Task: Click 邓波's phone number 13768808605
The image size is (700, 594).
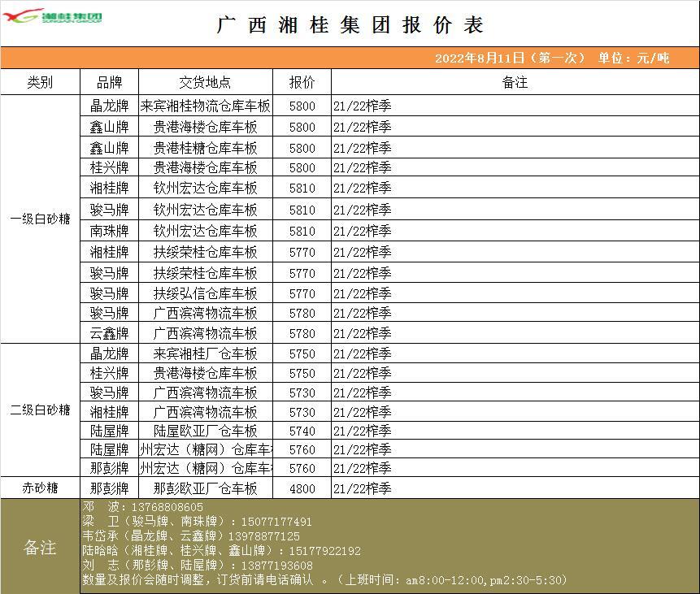Action: click(x=167, y=507)
